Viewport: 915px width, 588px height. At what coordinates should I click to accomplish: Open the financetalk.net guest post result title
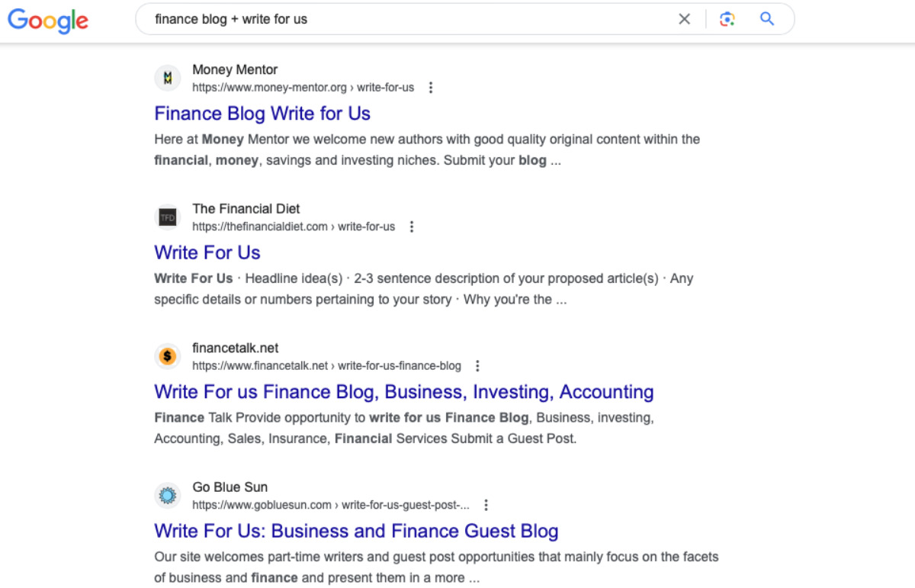(403, 391)
